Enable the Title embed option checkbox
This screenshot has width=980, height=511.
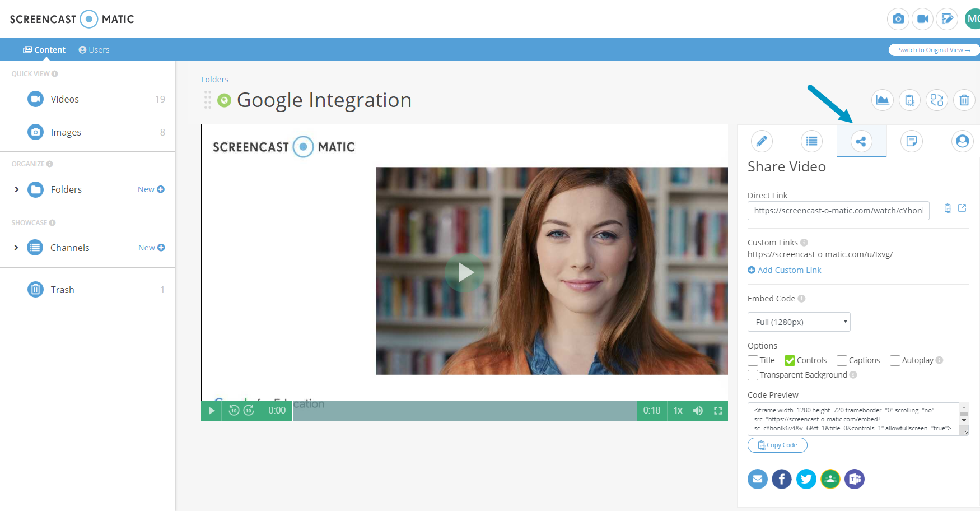(x=753, y=360)
